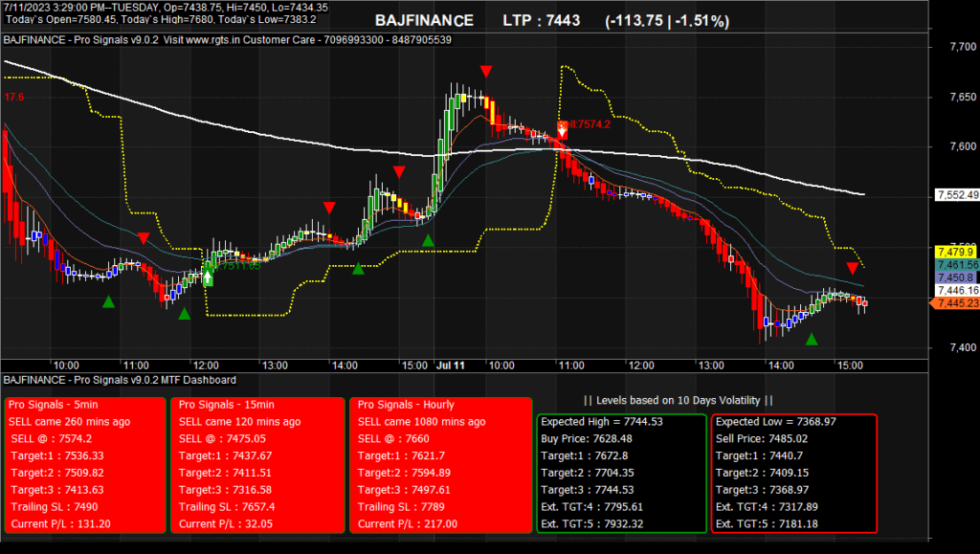Select the "Today's Open=7580.45" summary line
Image resolution: width=980 pixels, height=554 pixels.
[161, 19]
